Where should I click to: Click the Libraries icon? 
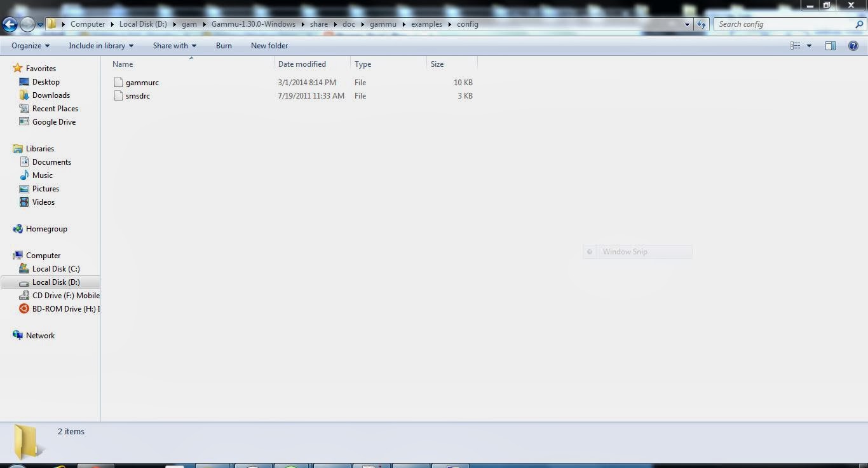(x=18, y=148)
